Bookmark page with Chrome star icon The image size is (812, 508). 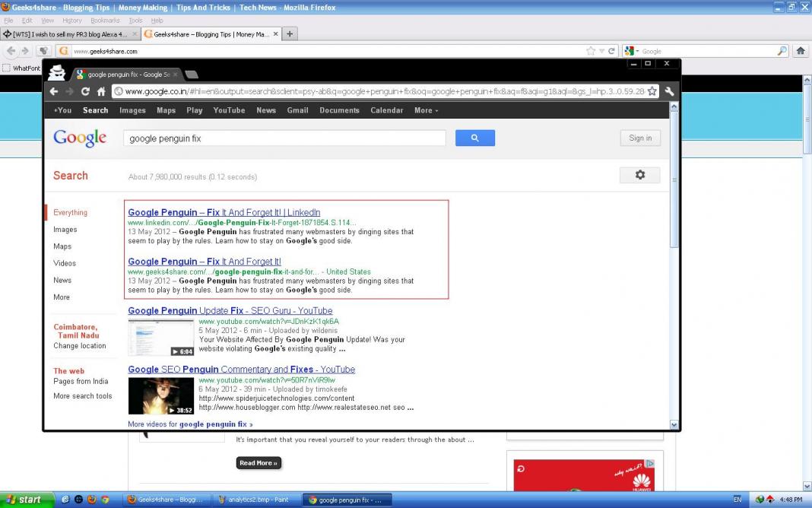[x=652, y=92]
